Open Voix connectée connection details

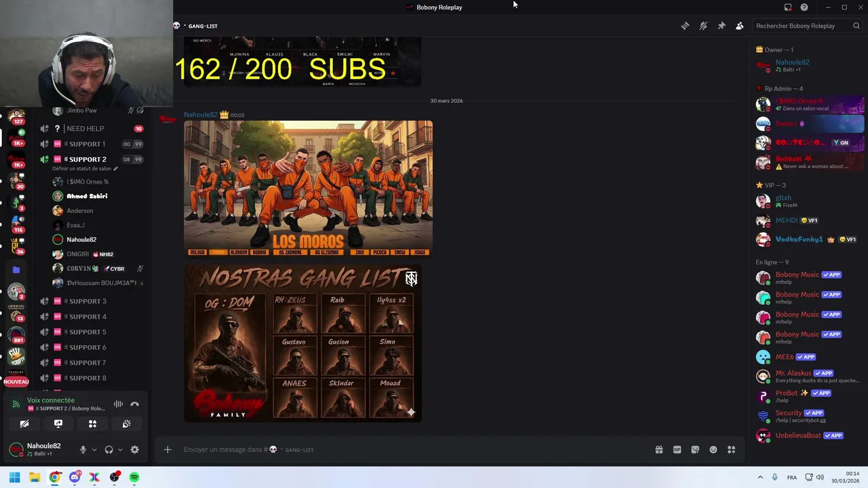point(51,401)
